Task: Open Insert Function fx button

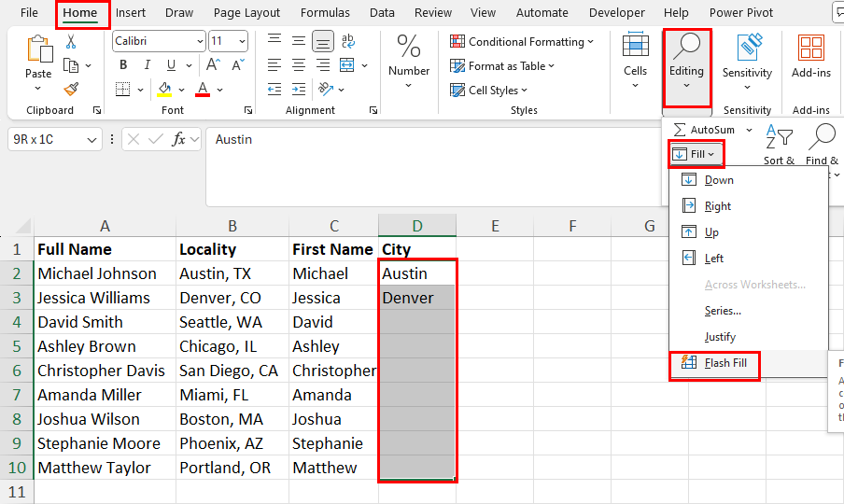Action: click(178, 139)
